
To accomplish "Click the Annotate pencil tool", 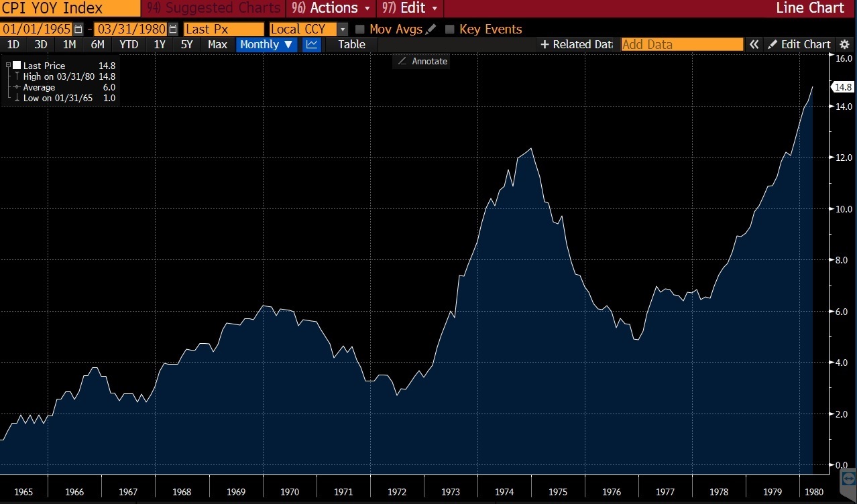I will point(402,61).
